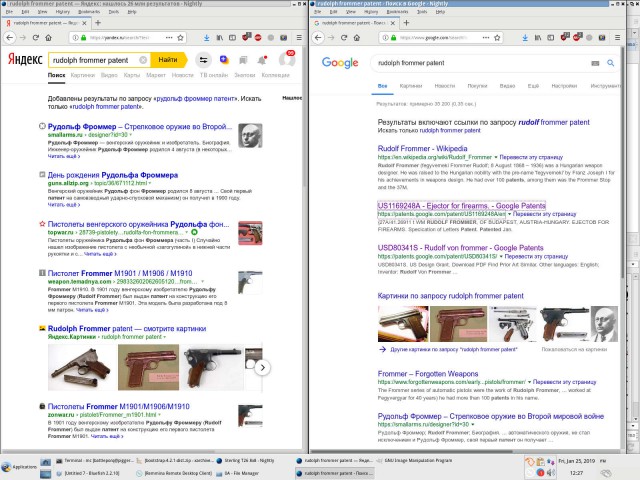Open History menu in Yandex window

[62, 12]
